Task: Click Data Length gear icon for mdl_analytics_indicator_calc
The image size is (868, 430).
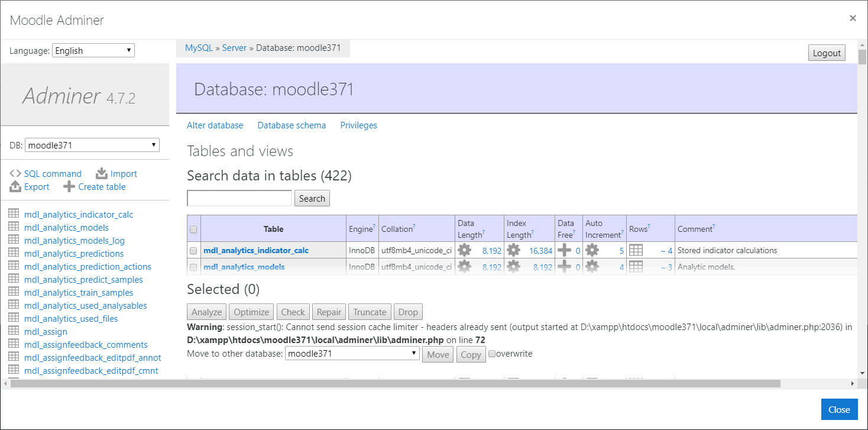Action: coord(465,250)
